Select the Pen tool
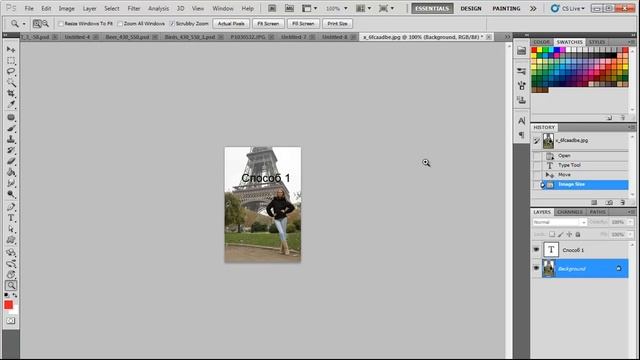Screen dimensions: 640x360 [x=11, y=207]
